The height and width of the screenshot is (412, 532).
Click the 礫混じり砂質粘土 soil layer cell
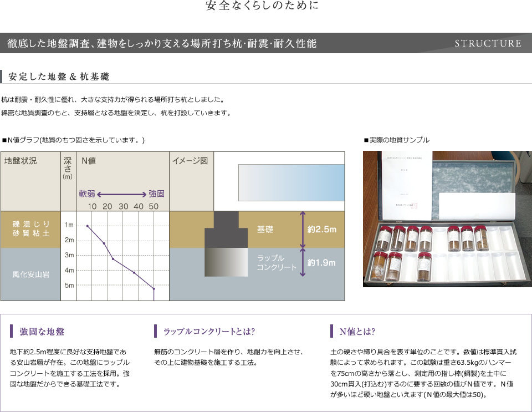[31, 229]
